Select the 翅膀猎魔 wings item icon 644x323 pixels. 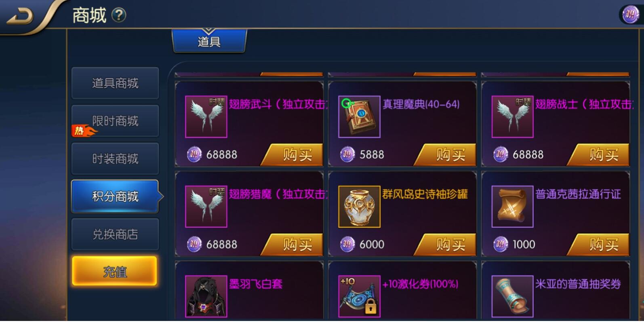(206, 206)
